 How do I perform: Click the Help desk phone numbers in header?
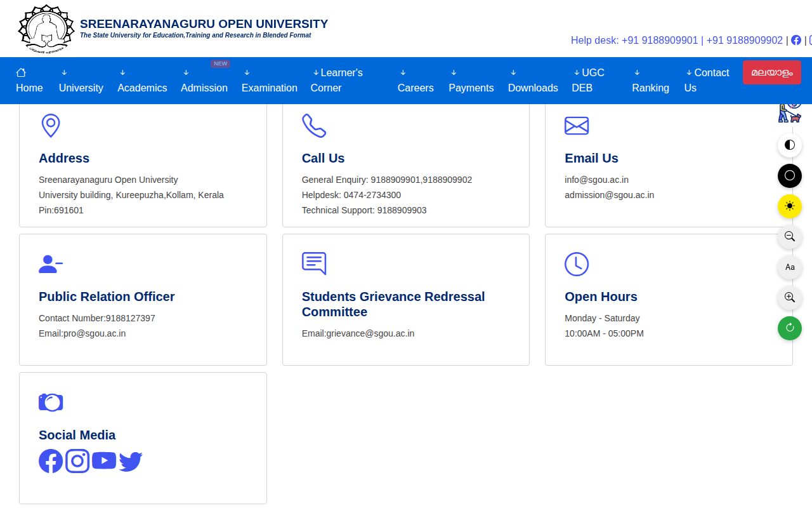[x=677, y=40]
